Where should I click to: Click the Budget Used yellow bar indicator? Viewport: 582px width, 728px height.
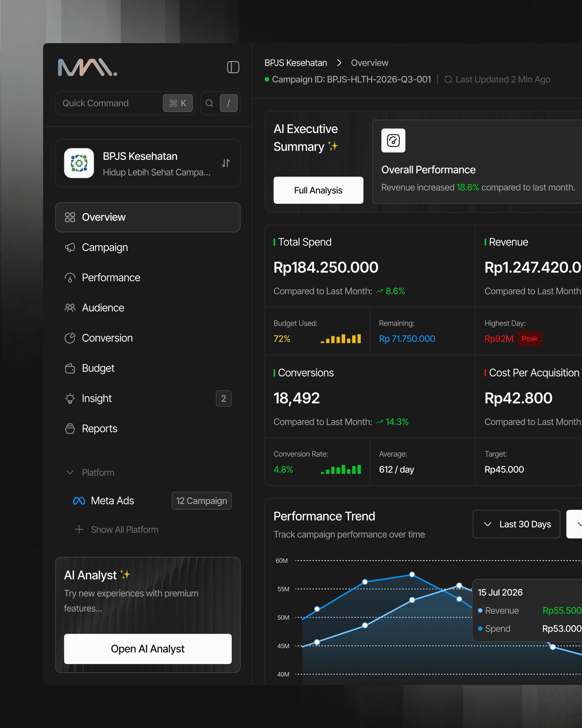341,339
